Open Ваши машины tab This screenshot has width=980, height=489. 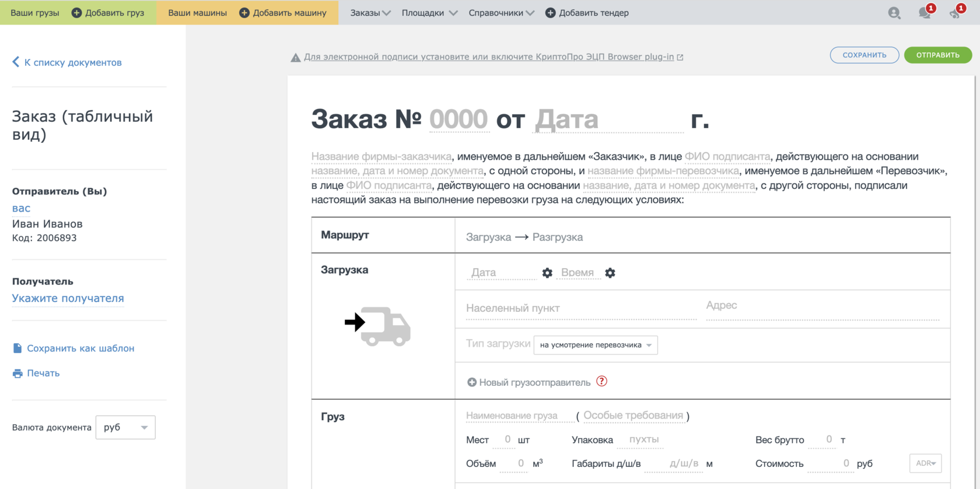coord(197,13)
